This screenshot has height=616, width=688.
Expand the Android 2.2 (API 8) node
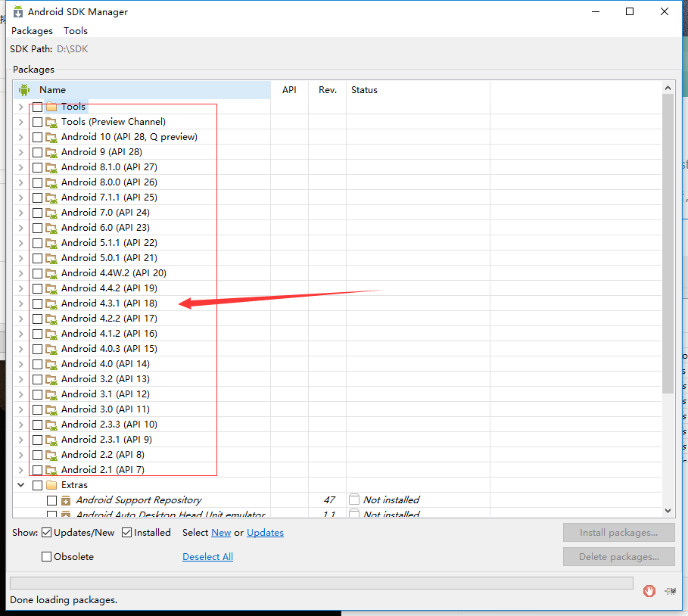(20, 455)
